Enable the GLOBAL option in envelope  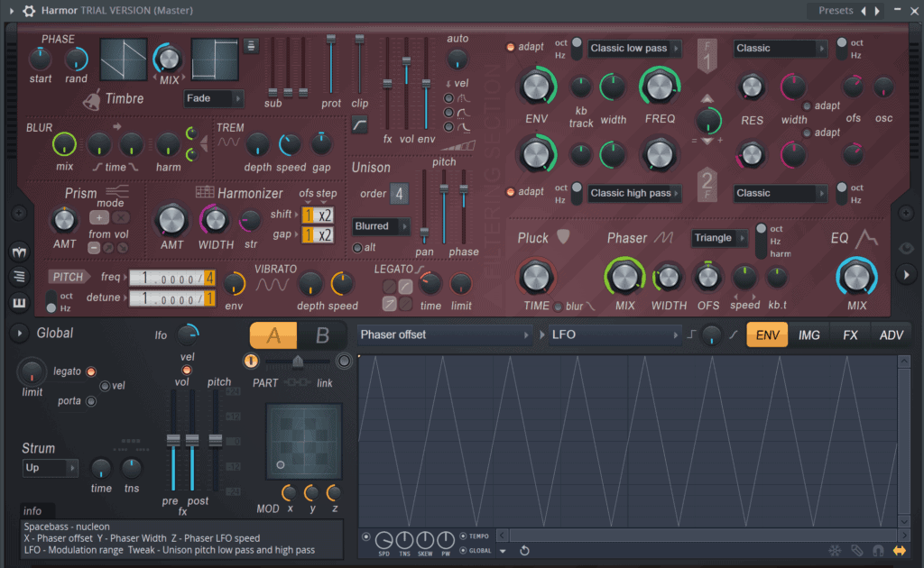(x=463, y=551)
